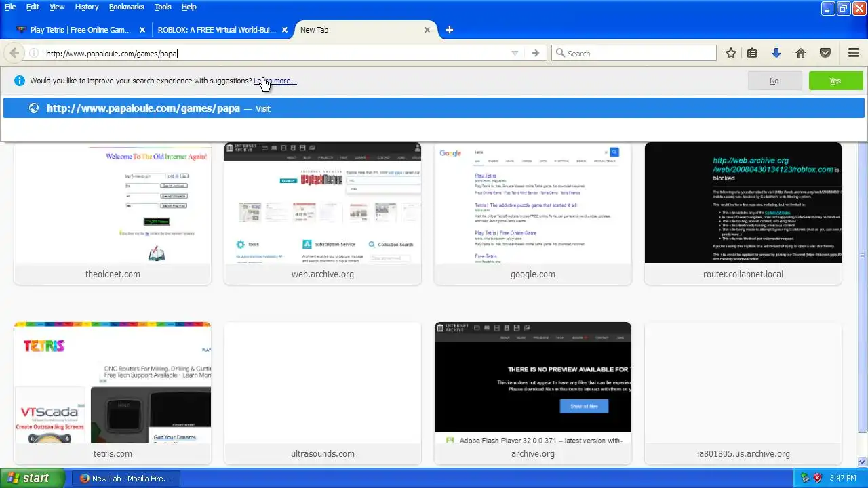Image resolution: width=868 pixels, height=488 pixels.
Task: Open the File menu
Action: (10, 7)
